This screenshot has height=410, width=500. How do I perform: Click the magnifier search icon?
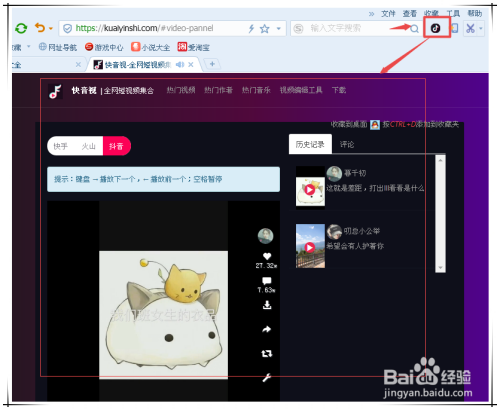414,29
